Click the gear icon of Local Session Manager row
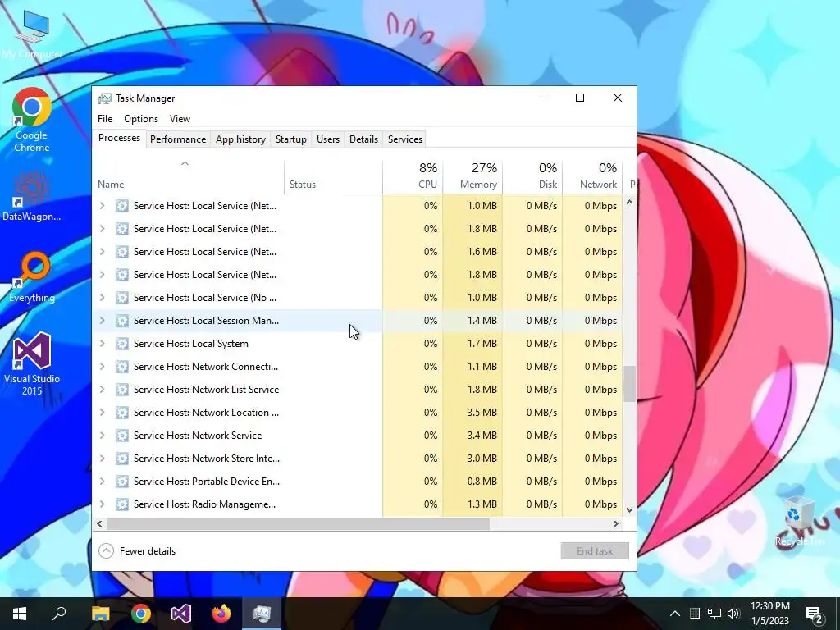 122,321
